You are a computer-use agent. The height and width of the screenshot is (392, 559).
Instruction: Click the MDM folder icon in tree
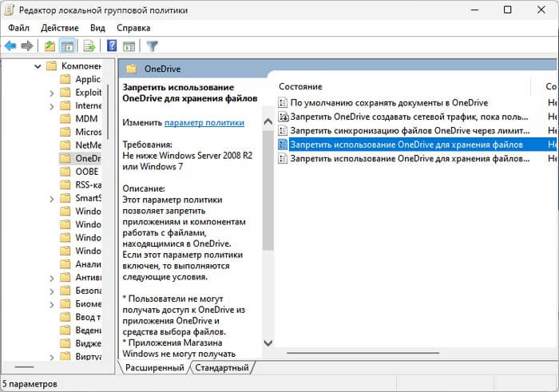pyautogui.click(x=65, y=119)
